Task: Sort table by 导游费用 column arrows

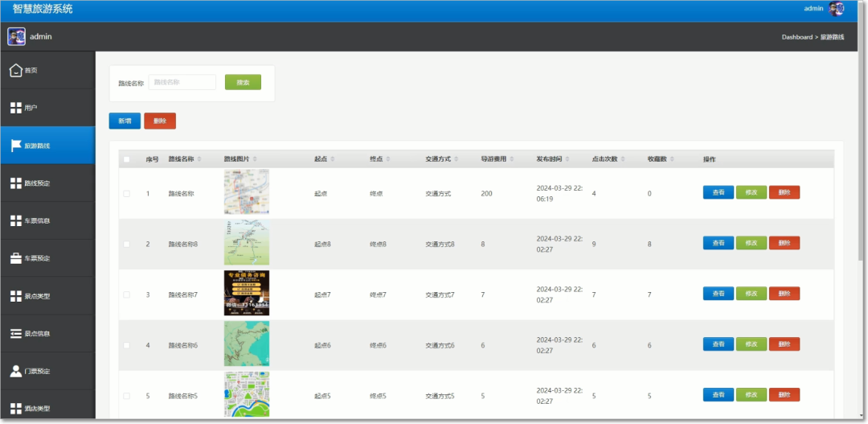Action: [x=512, y=159]
